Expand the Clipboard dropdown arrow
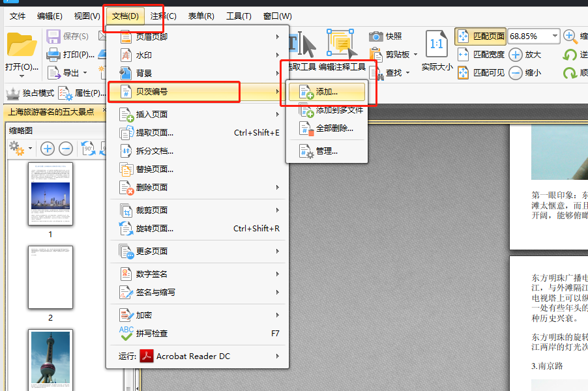The width and height of the screenshot is (588, 391). point(415,55)
